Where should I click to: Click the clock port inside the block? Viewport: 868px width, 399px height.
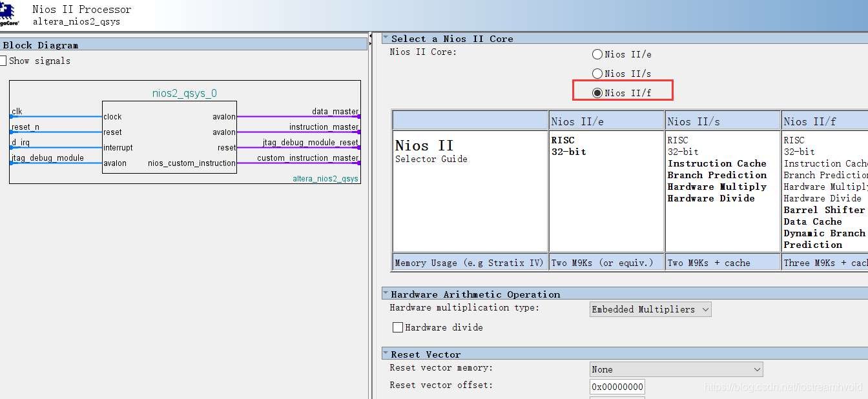(x=112, y=117)
